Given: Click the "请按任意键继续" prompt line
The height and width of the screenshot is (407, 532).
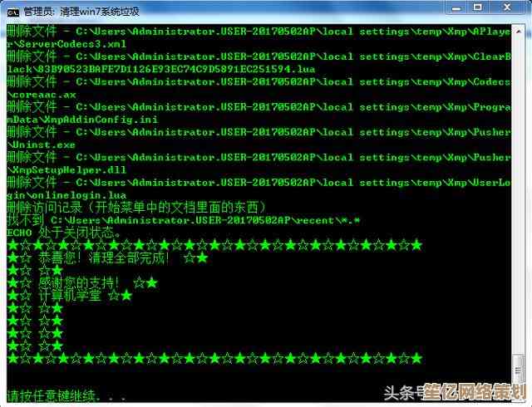Looking at the screenshot, I should click(x=66, y=395).
